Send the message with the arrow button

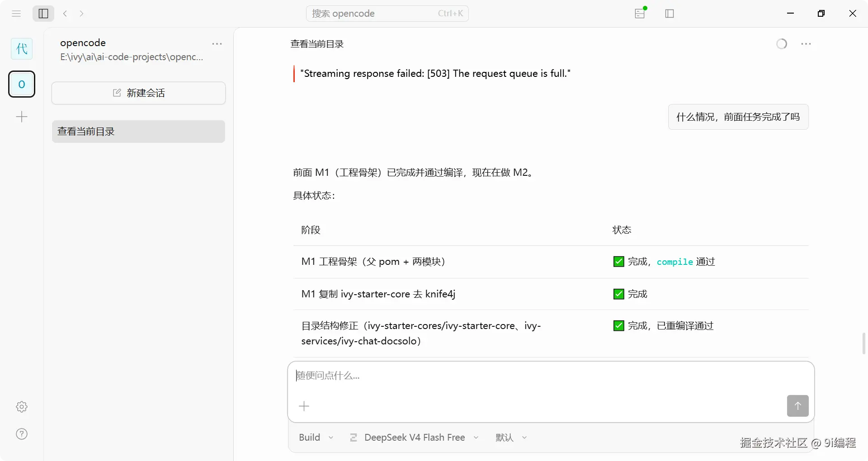(798, 406)
